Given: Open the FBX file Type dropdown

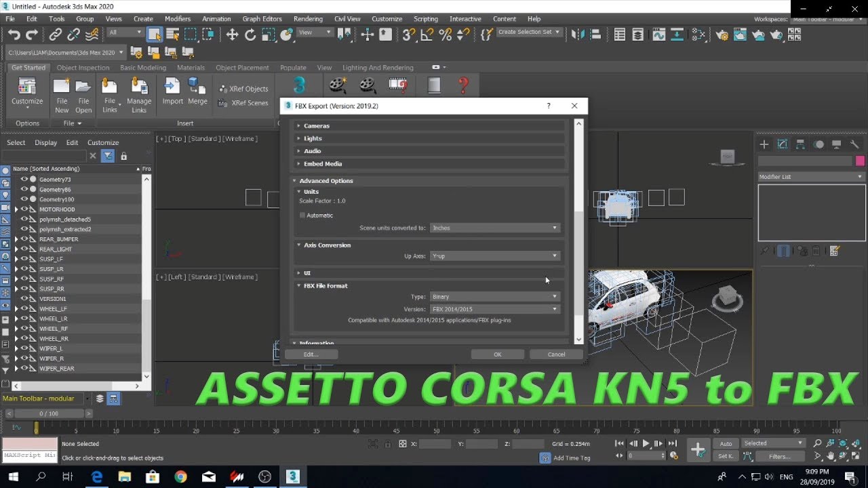Looking at the screenshot, I should (495, 296).
